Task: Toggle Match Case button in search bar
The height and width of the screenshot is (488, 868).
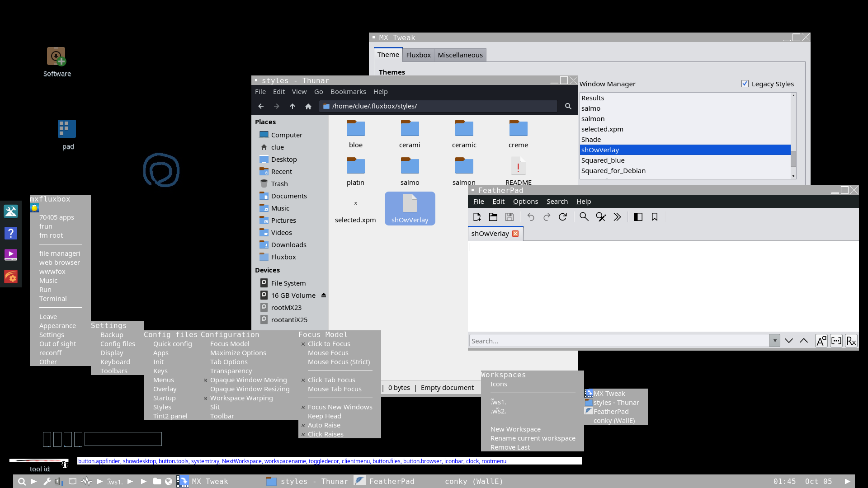Action: coord(821,341)
